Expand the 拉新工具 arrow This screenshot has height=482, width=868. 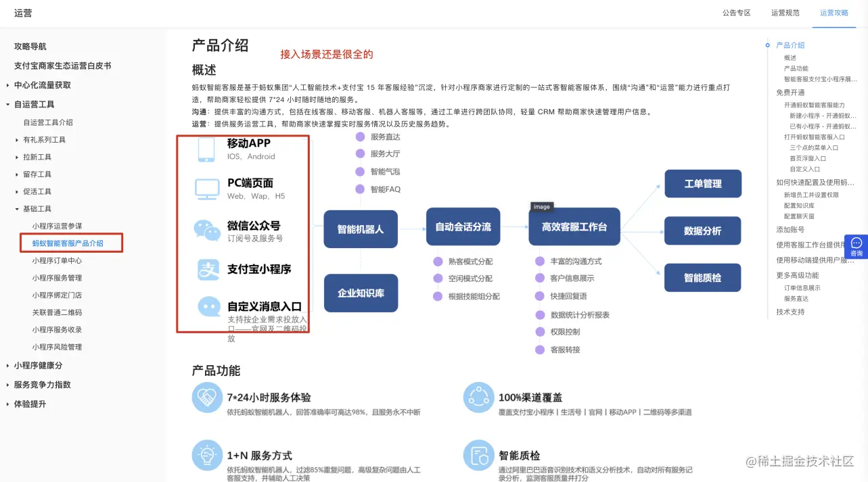17,157
